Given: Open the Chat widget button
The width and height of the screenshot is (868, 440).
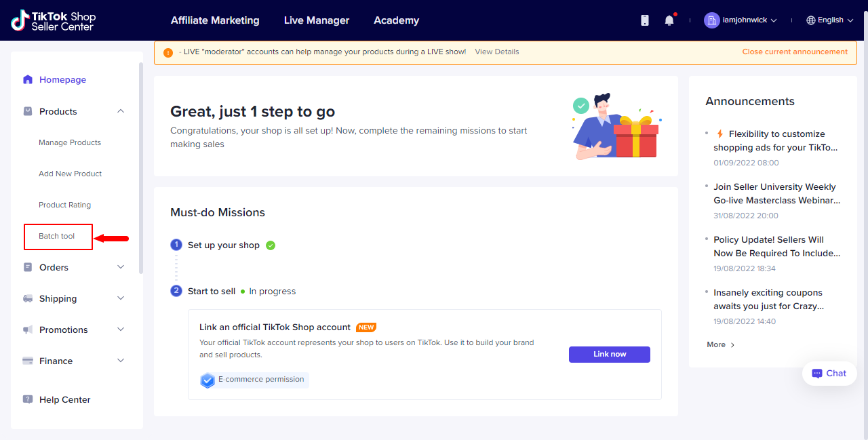Looking at the screenshot, I should point(829,374).
